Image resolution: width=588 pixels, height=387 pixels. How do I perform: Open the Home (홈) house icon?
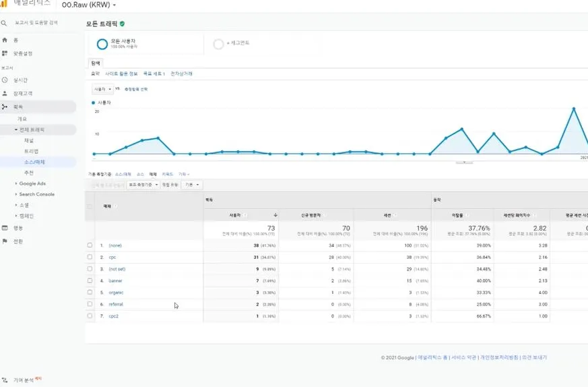[x=5, y=40]
